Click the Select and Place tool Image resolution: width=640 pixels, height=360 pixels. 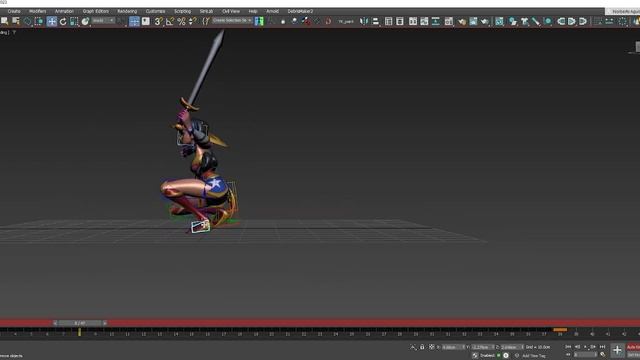pos(85,21)
